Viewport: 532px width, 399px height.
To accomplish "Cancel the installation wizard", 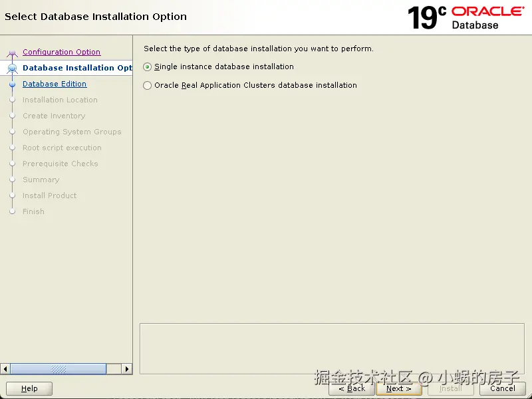I will (x=503, y=388).
